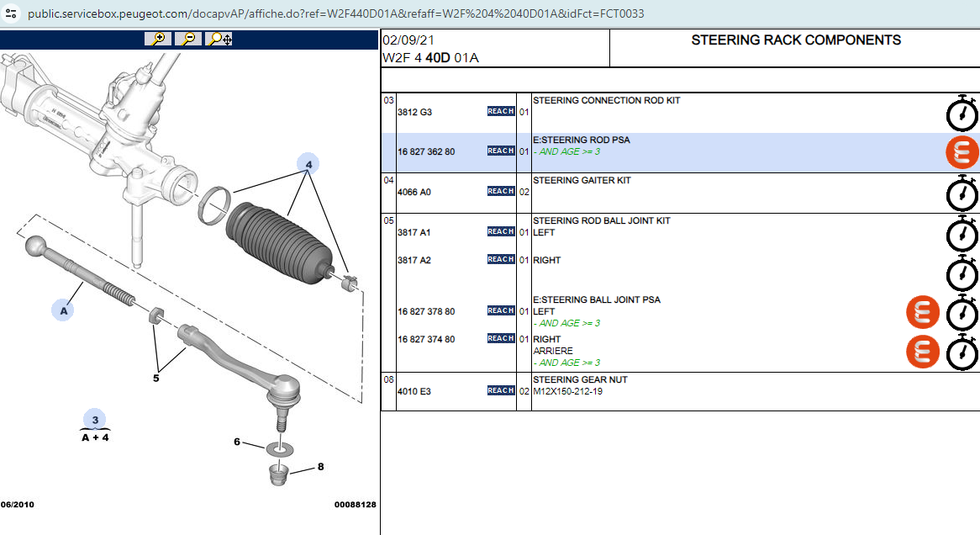Click label 6 near the washer
The image size is (980, 535).
pos(237,442)
